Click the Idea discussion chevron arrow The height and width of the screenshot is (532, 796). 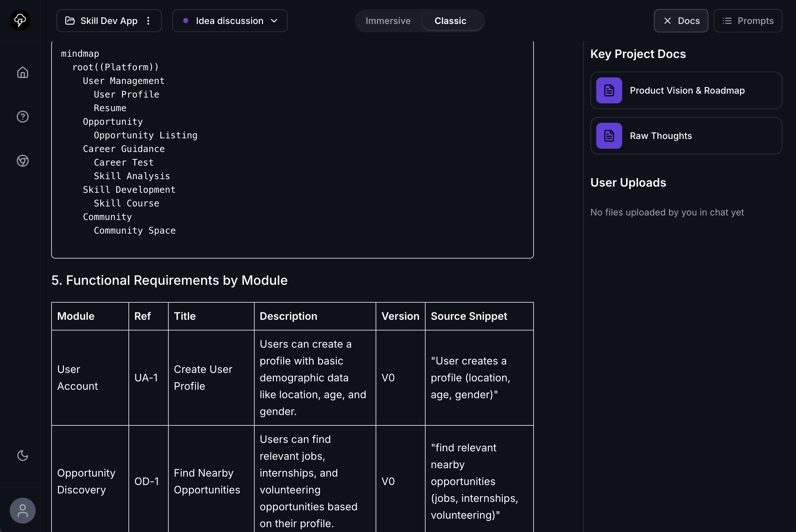[x=274, y=21]
